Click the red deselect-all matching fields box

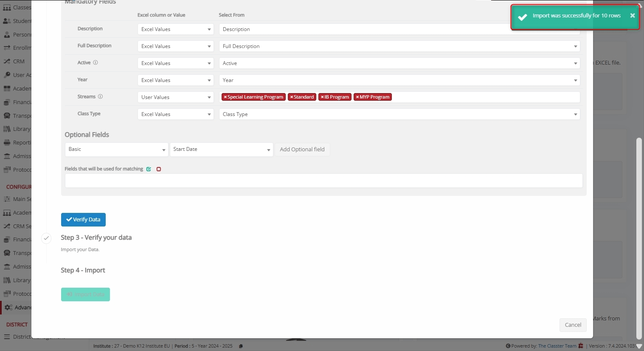(x=159, y=169)
